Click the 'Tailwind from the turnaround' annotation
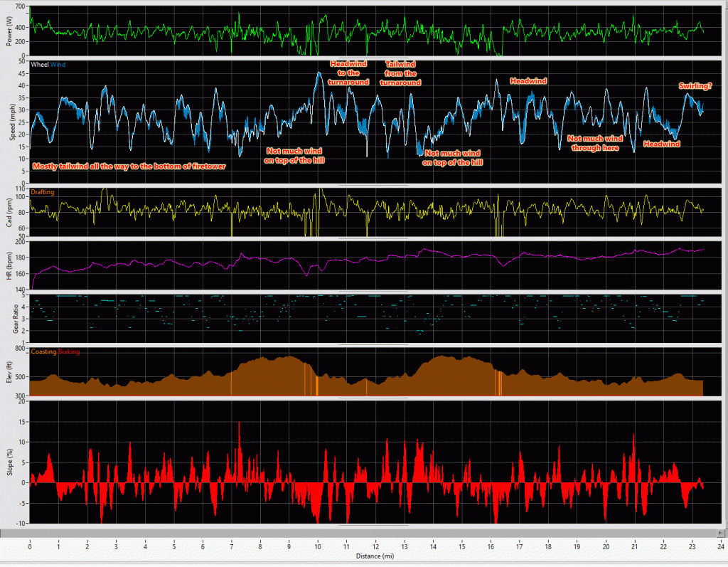The height and width of the screenshot is (567, 728). [400, 73]
